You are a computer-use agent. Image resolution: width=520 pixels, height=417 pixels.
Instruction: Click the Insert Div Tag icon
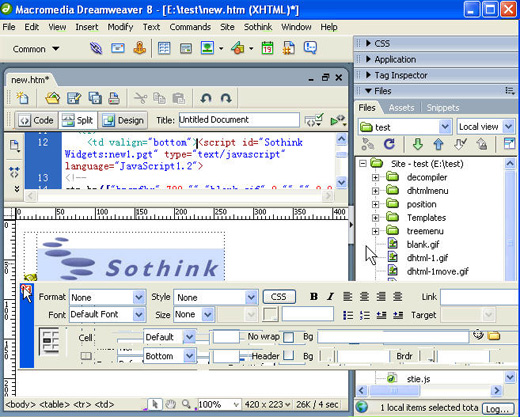point(186,49)
